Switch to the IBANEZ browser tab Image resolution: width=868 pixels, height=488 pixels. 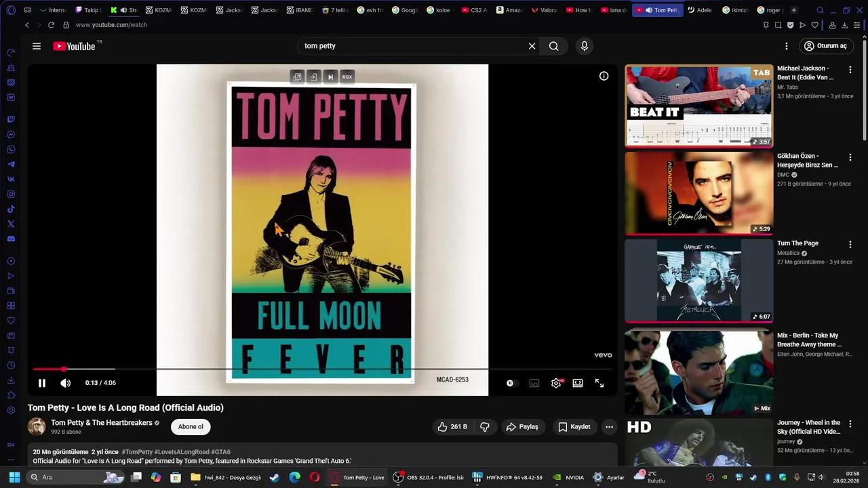[300, 10]
